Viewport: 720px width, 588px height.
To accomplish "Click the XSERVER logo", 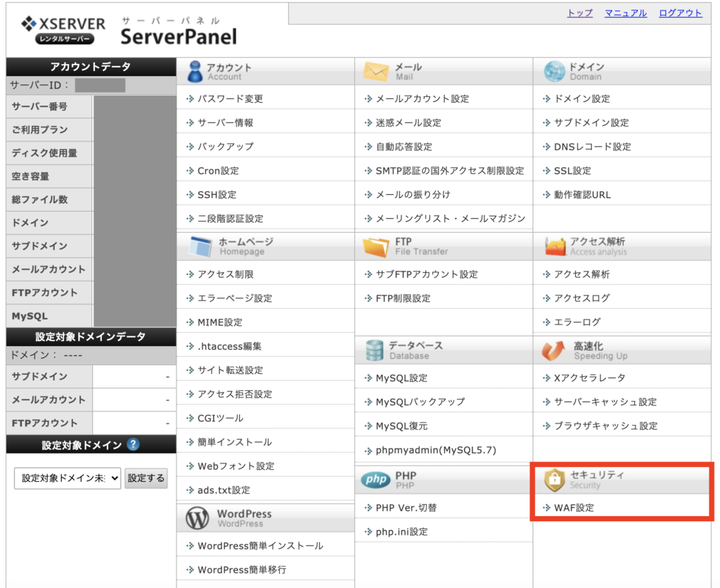I will click(63, 30).
